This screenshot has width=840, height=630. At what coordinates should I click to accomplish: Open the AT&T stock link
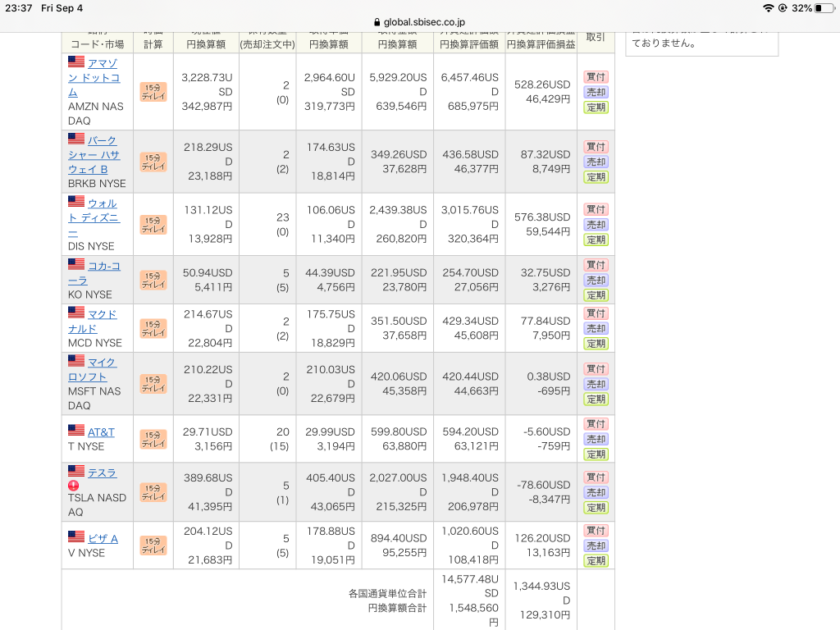(101, 432)
